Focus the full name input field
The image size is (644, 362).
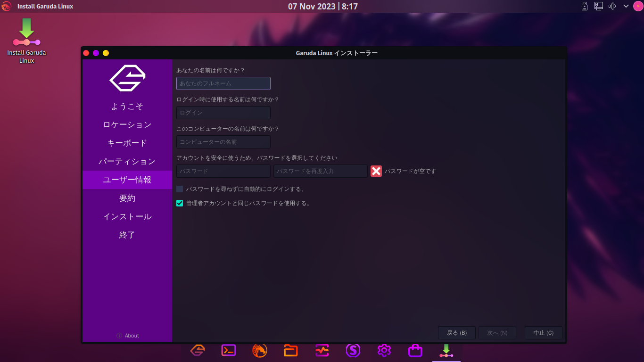[223, 83]
